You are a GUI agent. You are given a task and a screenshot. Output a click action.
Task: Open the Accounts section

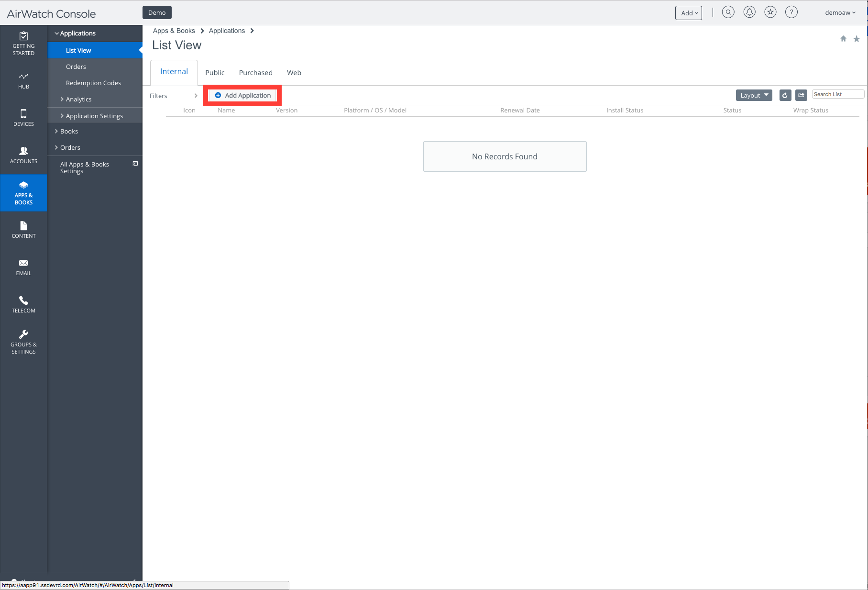23,156
